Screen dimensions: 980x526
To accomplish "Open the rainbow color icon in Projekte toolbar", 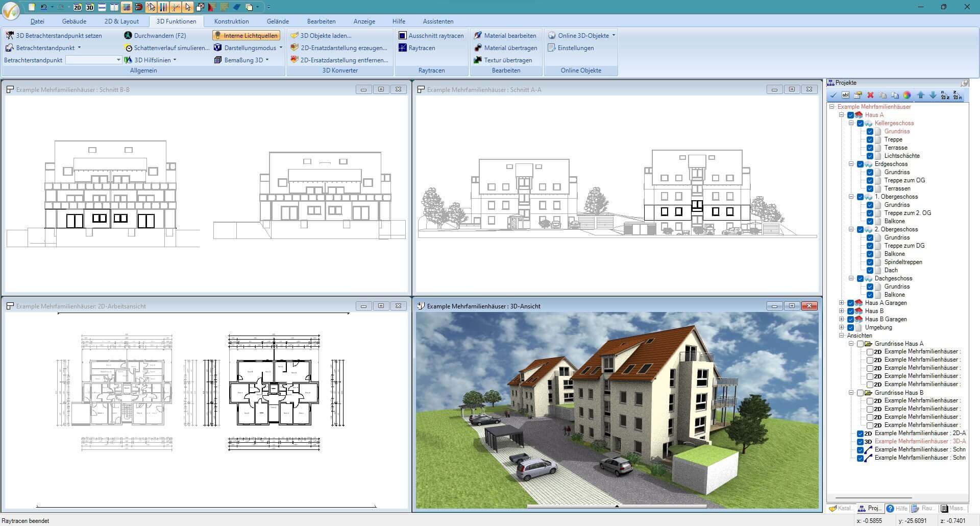I will (908, 95).
